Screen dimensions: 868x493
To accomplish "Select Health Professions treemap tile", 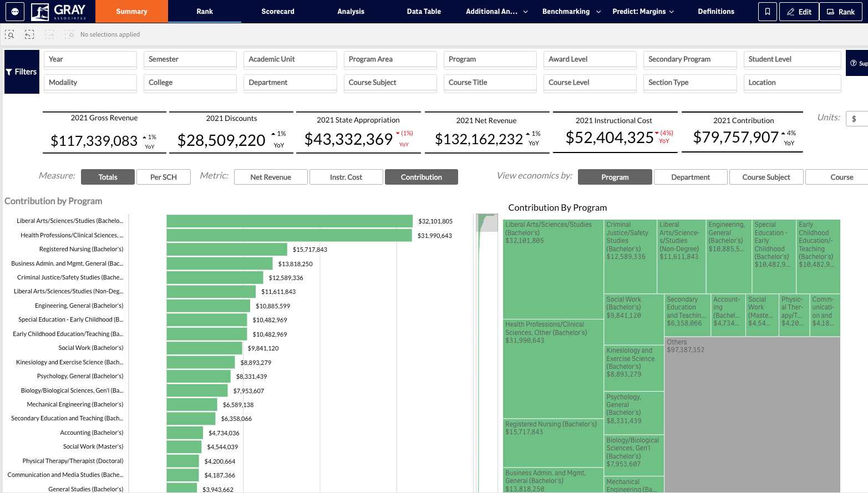I will tap(553, 368).
